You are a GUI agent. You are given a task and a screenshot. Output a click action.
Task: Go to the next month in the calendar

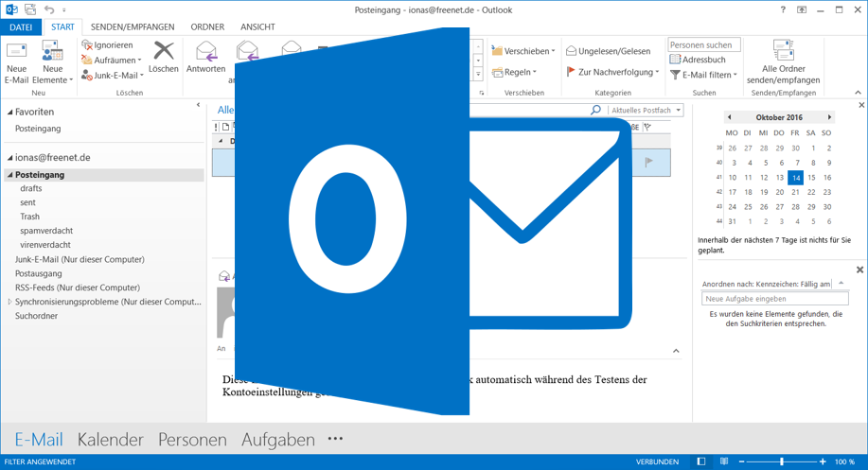(829, 117)
